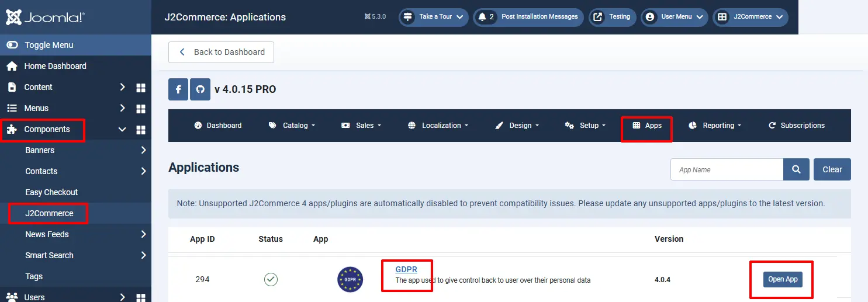Image resolution: width=868 pixels, height=302 pixels.
Task: Open the J2Commerce GitHub icon
Action: tap(200, 90)
